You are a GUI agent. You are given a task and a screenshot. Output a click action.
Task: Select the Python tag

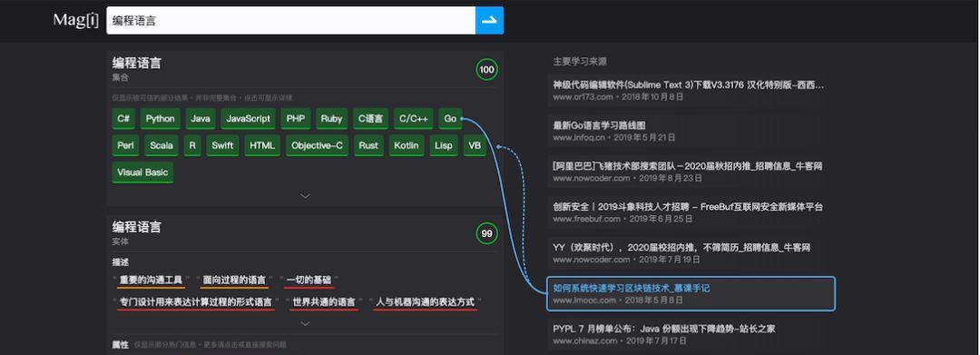coord(160,119)
